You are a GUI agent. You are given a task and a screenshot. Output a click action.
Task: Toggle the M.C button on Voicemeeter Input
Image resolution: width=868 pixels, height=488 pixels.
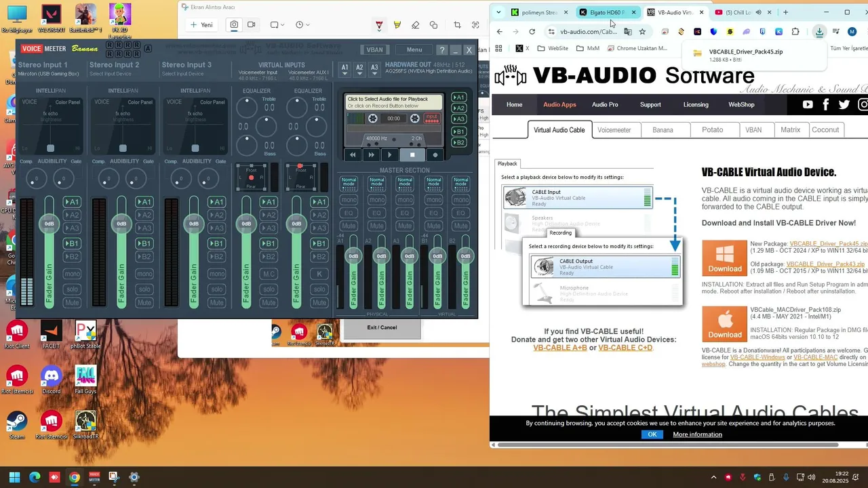tap(269, 274)
